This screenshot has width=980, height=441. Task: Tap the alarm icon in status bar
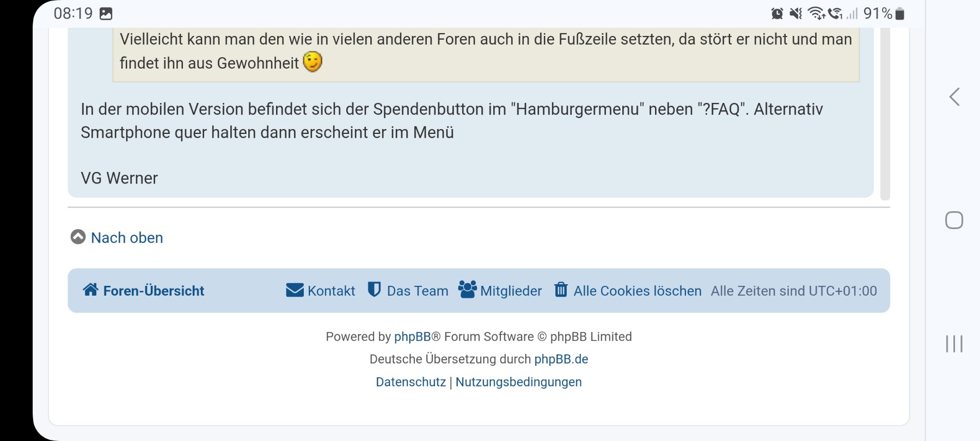point(777,14)
